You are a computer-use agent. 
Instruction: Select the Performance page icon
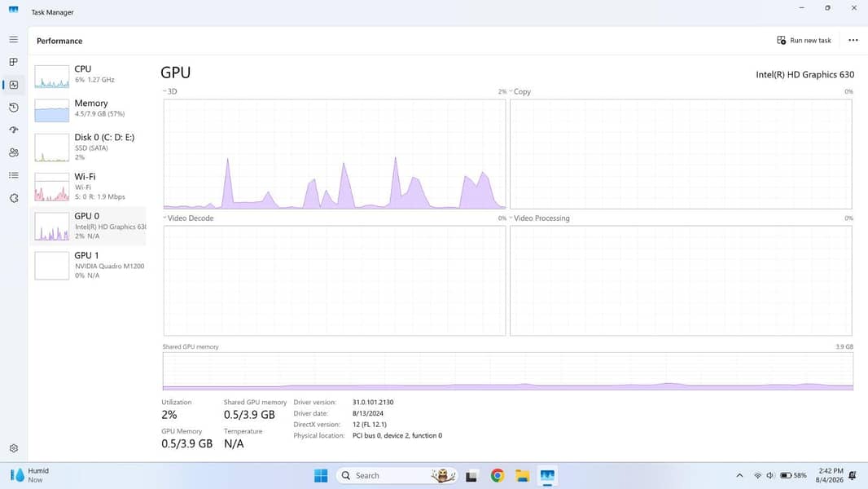coord(14,85)
